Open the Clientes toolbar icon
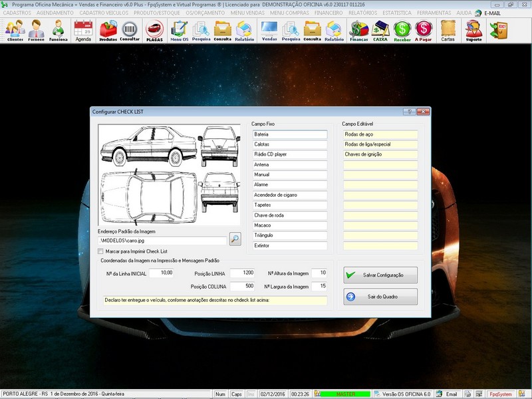The width and height of the screenshot is (532, 399). (x=15, y=30)
